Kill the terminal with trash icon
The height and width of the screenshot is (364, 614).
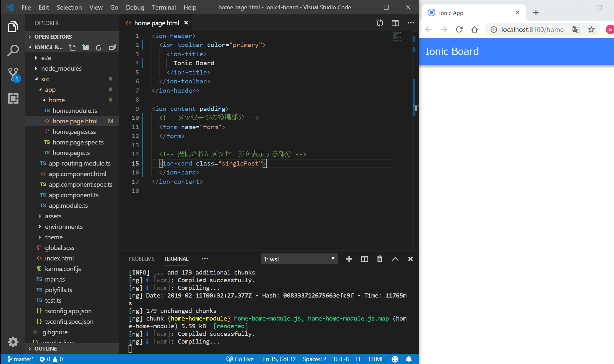click(x=380, y=259)
